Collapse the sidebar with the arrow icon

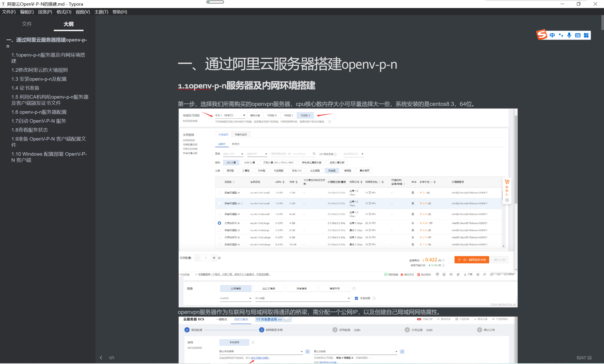pos(101,358)
